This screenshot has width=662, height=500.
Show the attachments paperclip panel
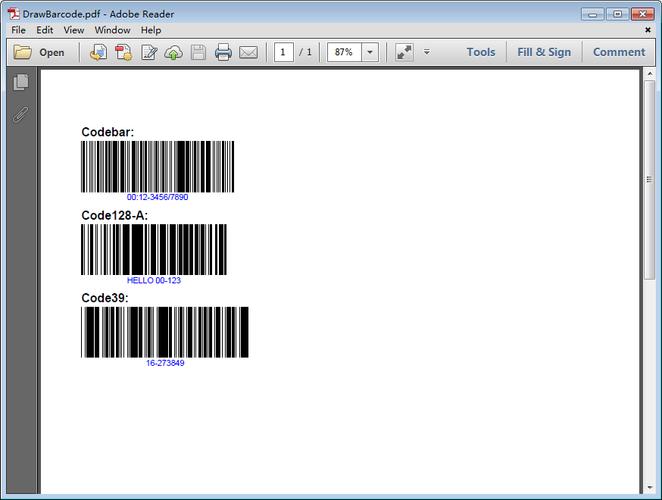[x=20, y=114]
